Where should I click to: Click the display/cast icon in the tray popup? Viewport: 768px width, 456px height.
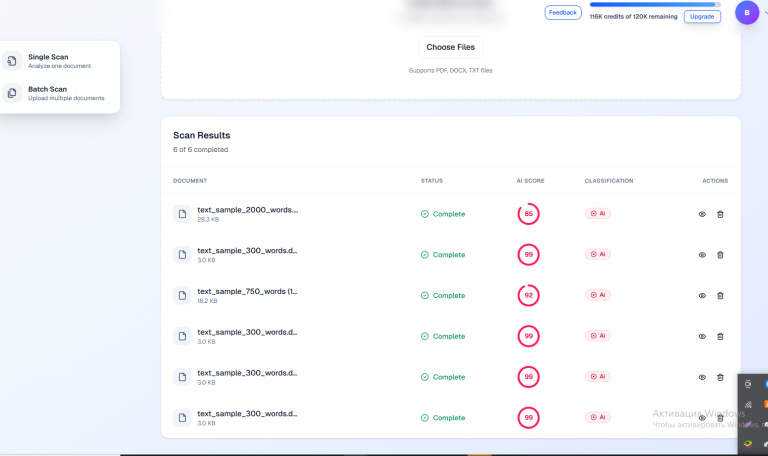(x=747, y=384)
